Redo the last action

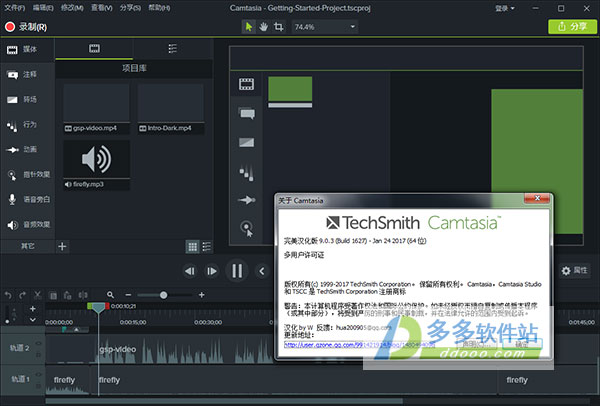tap(23, 295)
